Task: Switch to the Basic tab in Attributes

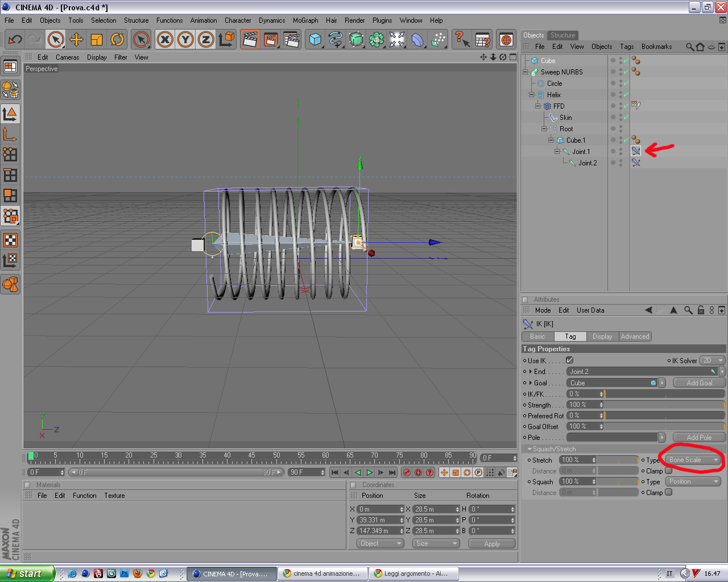Action: [537, 336]
